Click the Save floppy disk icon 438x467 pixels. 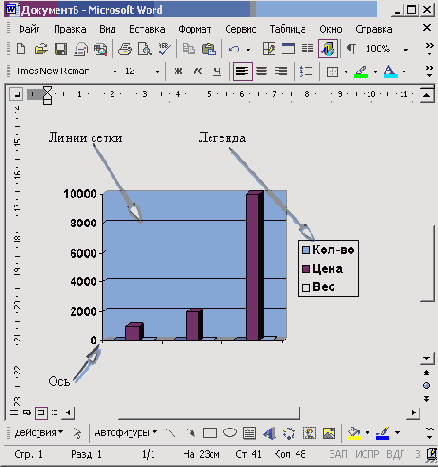coord(61,49)
